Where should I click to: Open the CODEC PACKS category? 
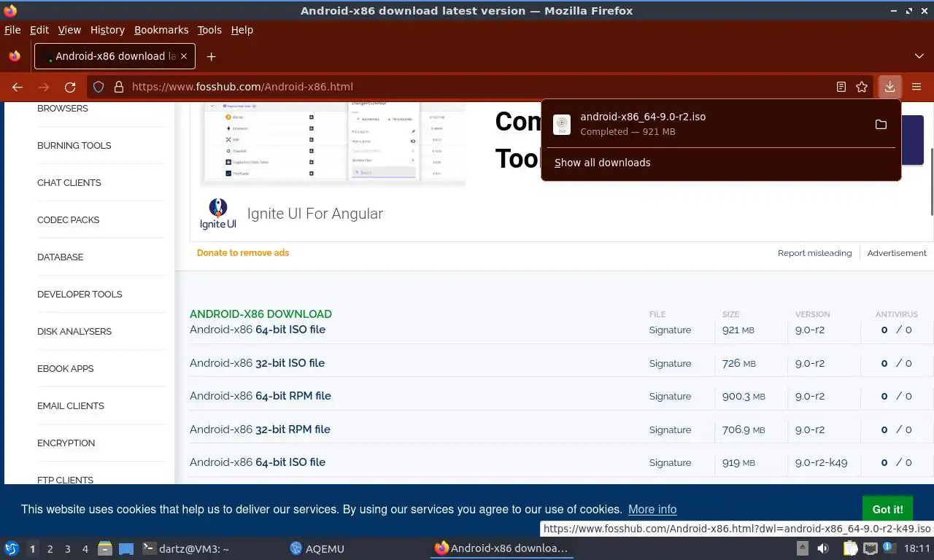pos(68,220)
